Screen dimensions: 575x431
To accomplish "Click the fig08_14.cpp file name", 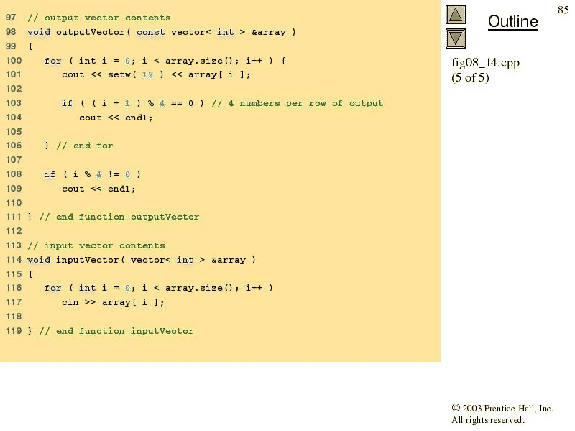I will [x=486, y=63].
